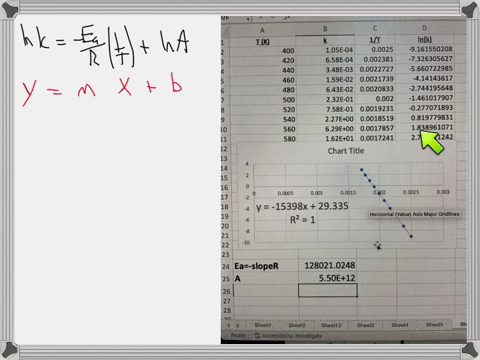480x360 pixels.
Task: Activate the Sheet5 tab
Action: (x=434, y=324)
